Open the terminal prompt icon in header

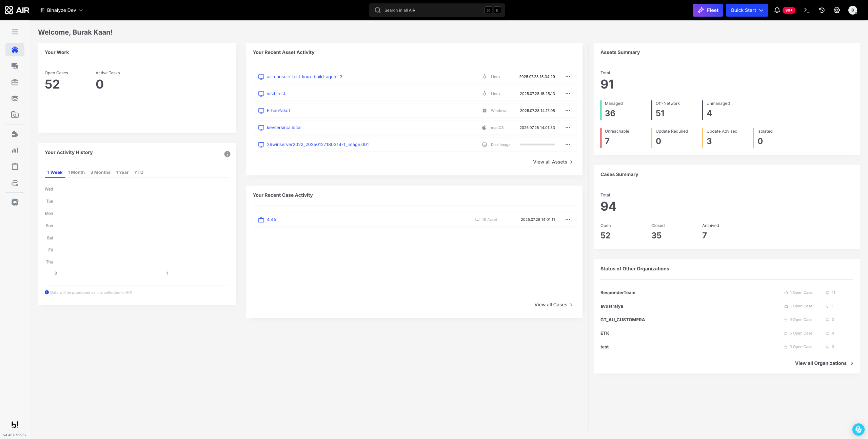[x=807, y=10]
